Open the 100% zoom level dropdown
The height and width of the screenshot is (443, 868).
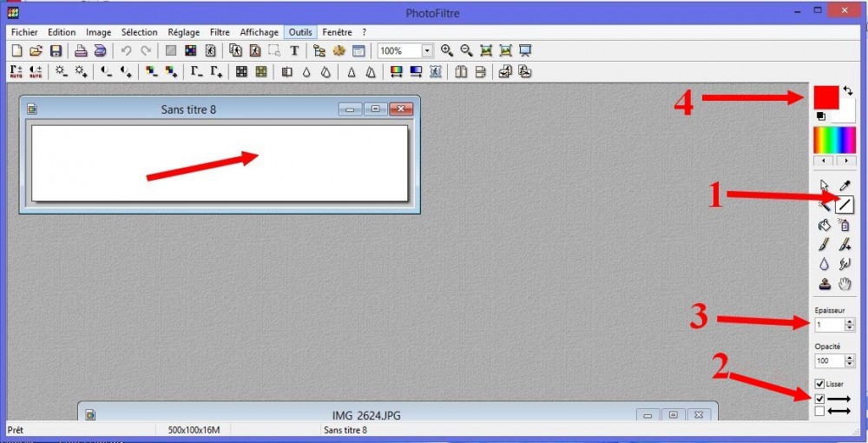tap(426, 51)
